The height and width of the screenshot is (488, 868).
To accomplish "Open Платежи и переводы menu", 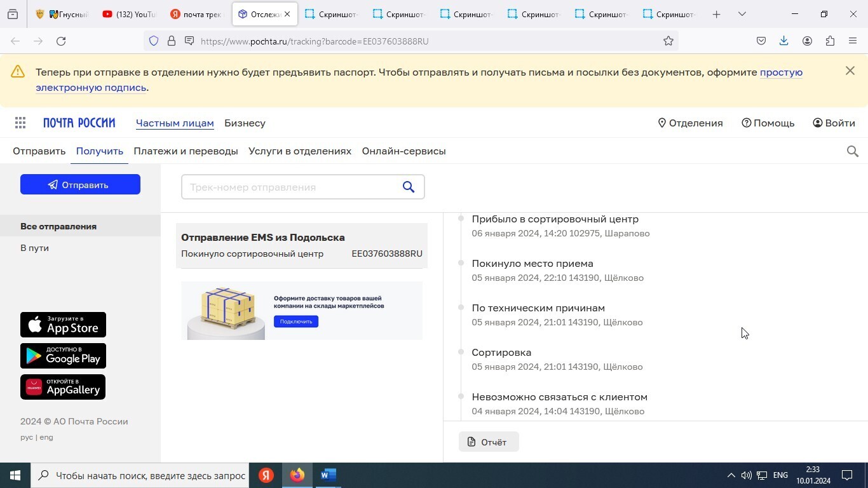I will [186, 151].
